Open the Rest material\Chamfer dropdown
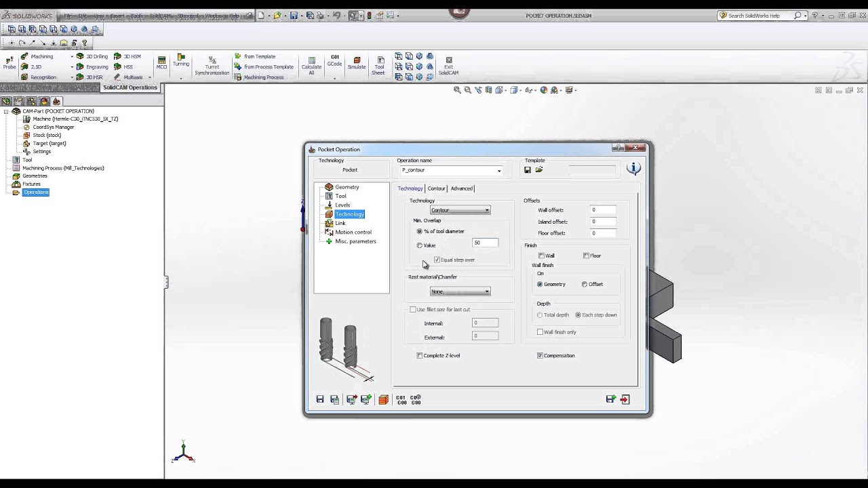This screenshot has width=868, height=488. 460,291
